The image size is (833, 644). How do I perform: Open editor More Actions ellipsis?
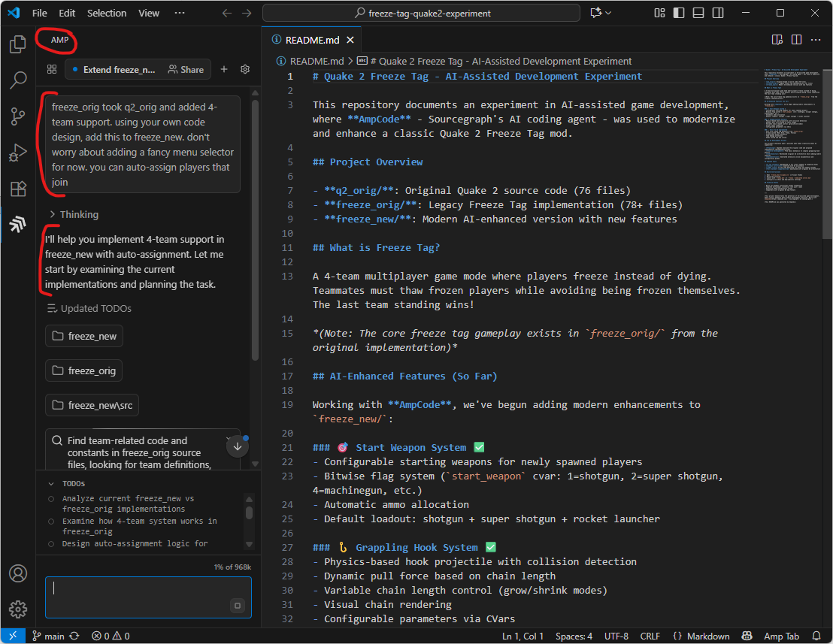tap(816, 40)
